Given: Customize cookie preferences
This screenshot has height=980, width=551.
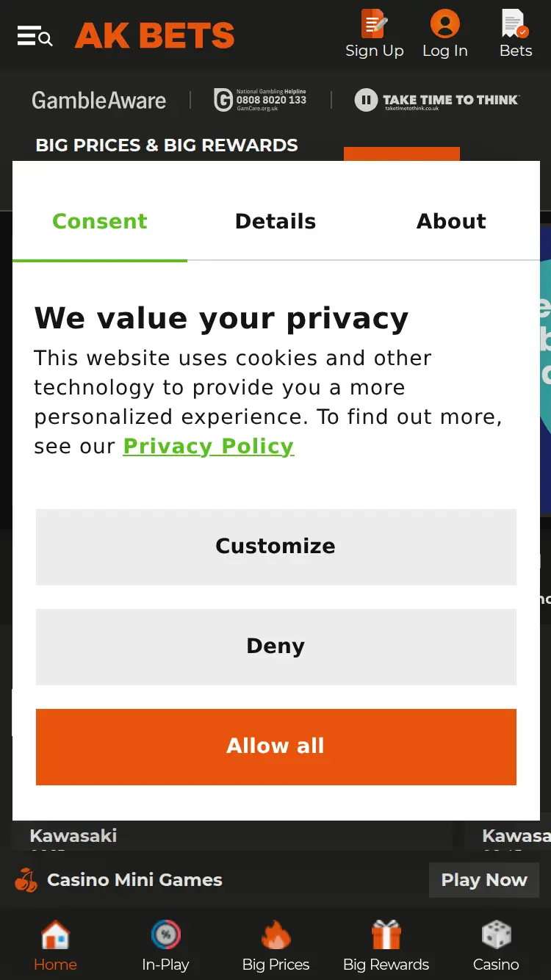Looking at the screenshot, I should click(275, 546).
